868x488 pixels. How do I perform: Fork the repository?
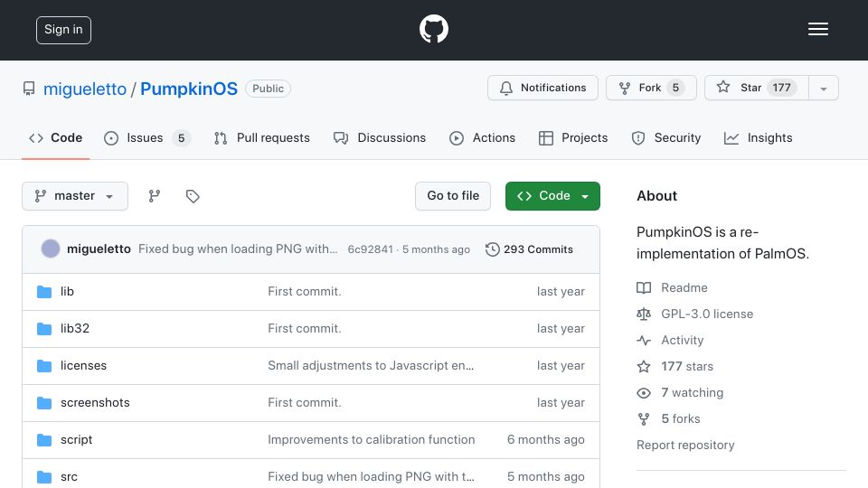click(651, 88)
